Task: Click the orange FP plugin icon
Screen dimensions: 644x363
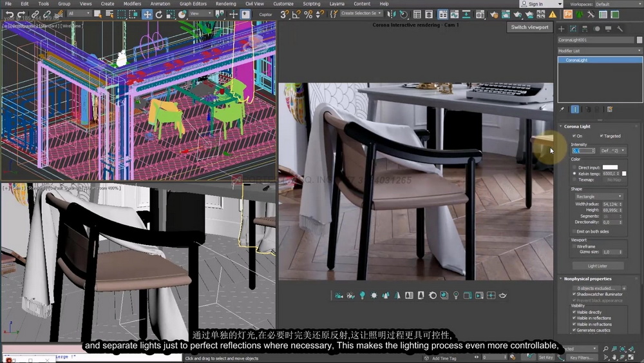Action: 567,14
